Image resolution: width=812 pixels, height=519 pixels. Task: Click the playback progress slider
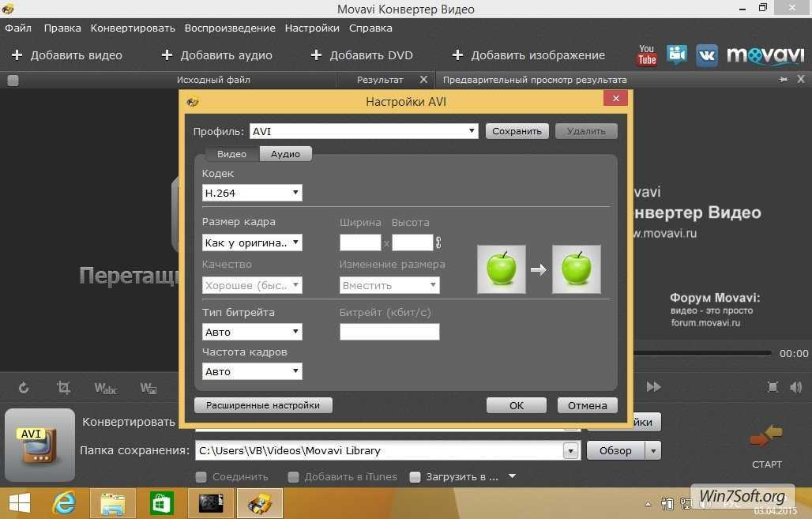[701, 353]
